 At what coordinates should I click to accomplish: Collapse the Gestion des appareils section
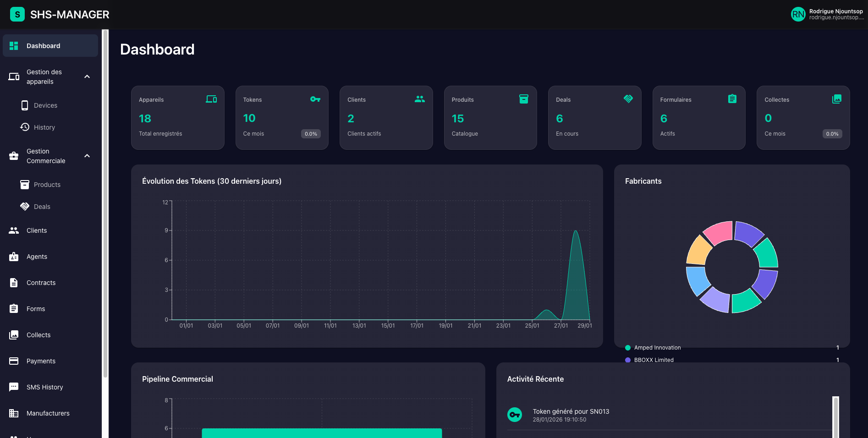point(87,77)
